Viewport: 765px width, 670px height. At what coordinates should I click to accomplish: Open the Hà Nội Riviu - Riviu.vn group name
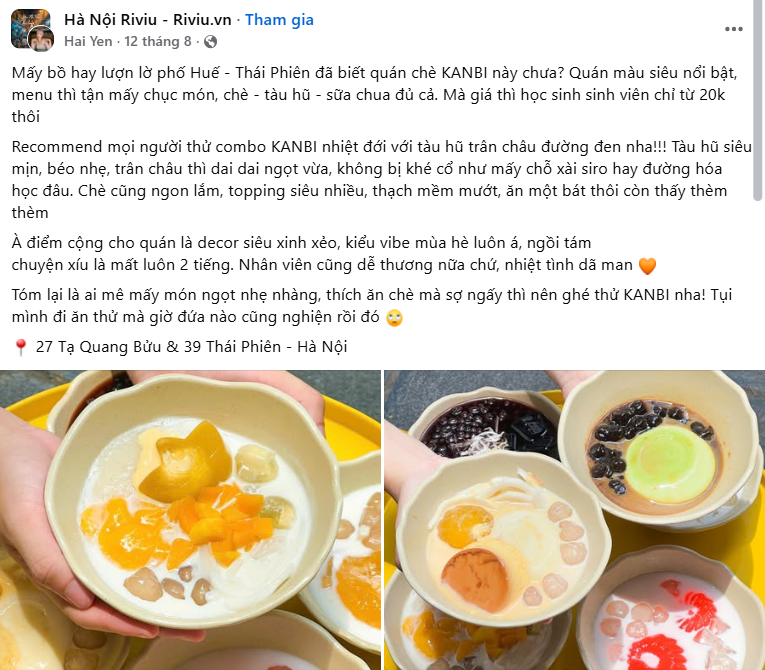point(148,20)
